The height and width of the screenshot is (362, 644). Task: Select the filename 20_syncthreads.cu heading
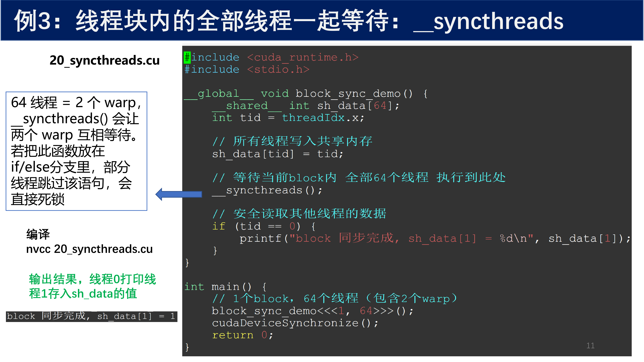[105, 60]
